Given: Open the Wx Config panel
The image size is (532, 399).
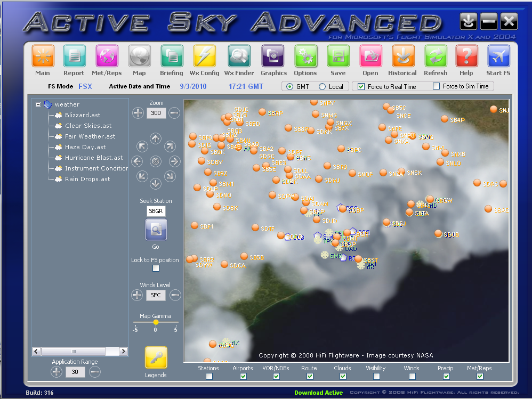Looking at the screenshot, I should [x=204, y=56].
